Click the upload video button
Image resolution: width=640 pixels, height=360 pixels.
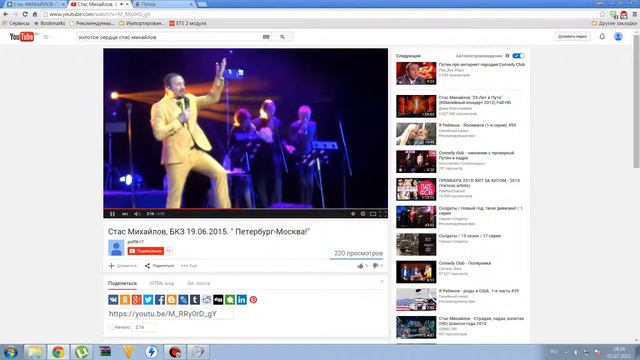(572, 37)
